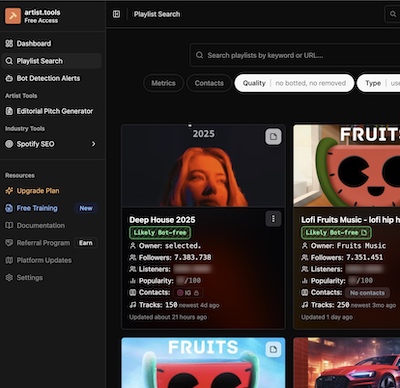The image size is (400, 388).
Task: Click the New badge beside Free Training
Action: [x=86, y=208]
